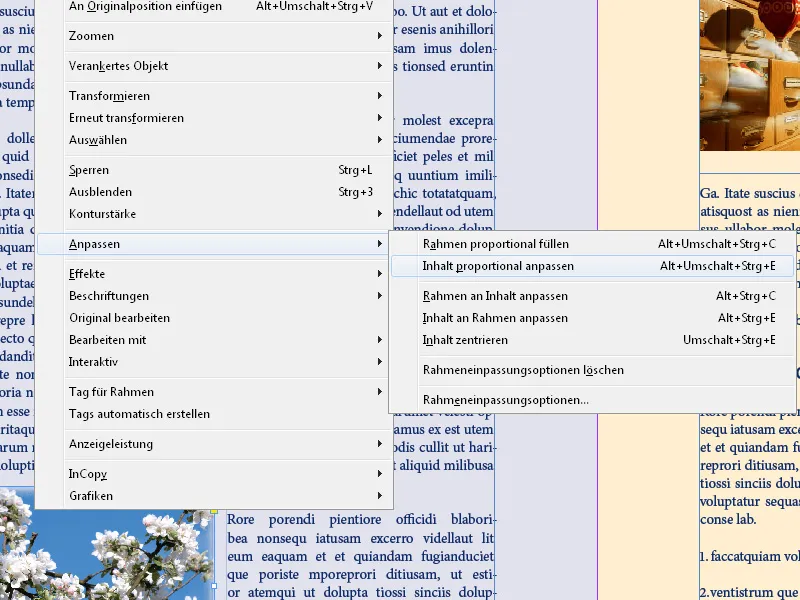Select Original bearbeiten
This screenshot has width=800, height=600.
214,318
